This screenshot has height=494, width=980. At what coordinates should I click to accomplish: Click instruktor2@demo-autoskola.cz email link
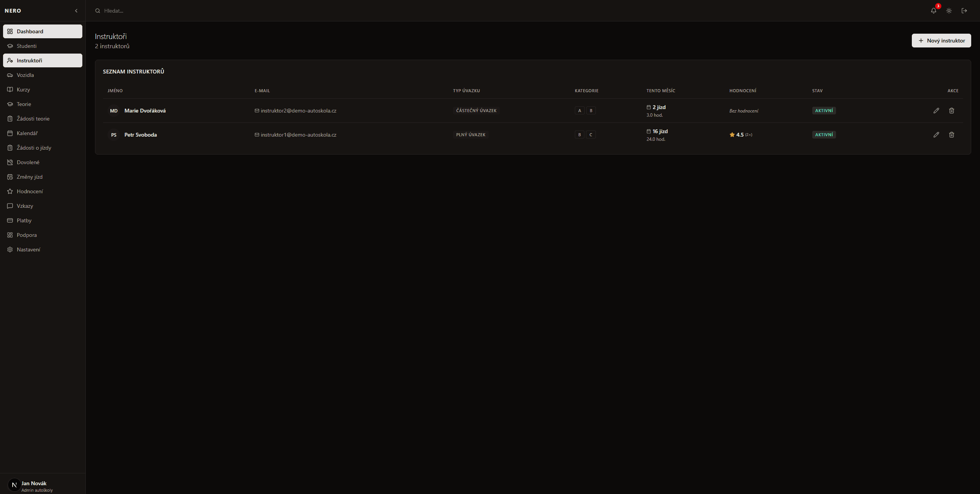[x=298, y=111]
